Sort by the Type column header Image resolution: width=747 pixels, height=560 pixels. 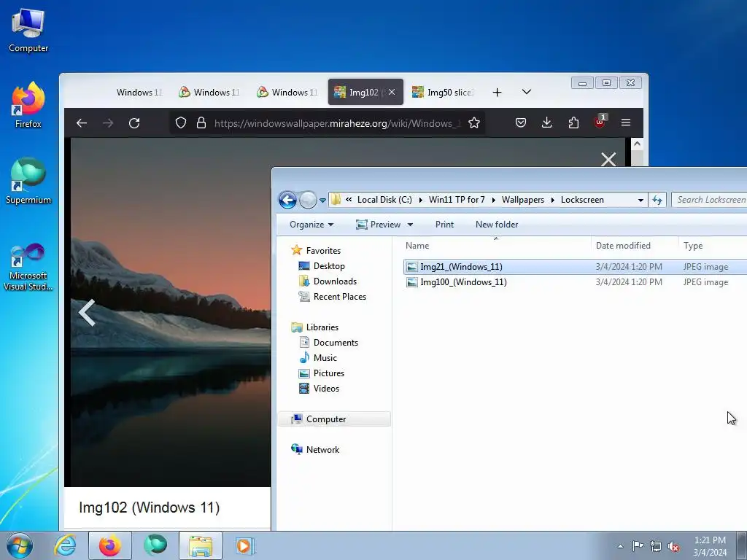(713, 245)
